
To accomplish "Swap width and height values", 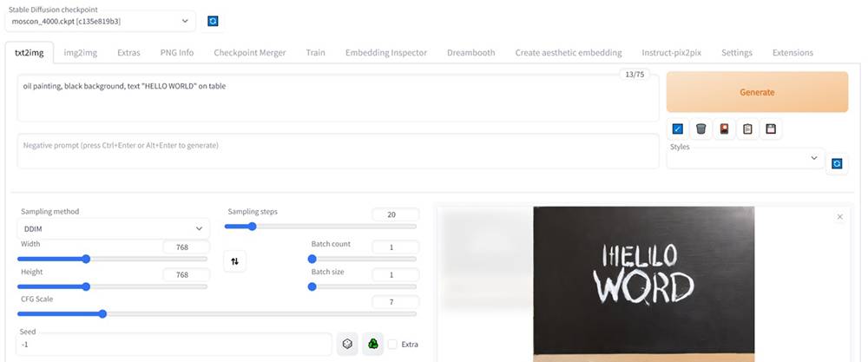I will [234, 261].
